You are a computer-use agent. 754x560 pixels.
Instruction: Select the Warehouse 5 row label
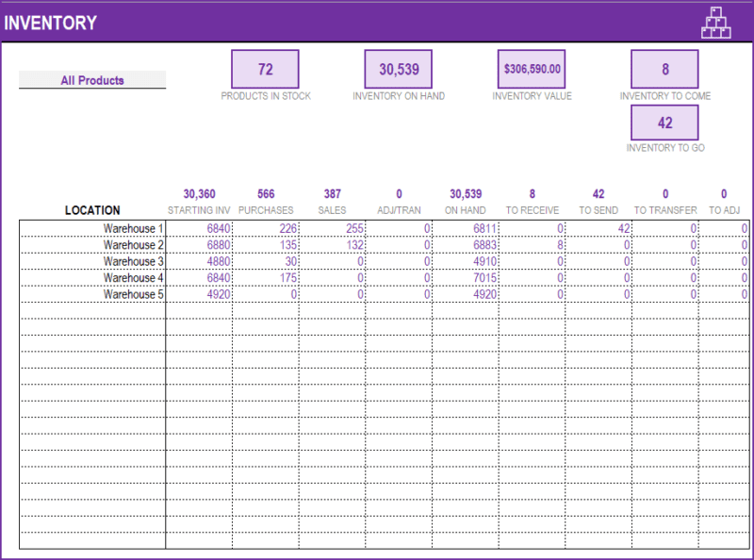click(132, 294)
